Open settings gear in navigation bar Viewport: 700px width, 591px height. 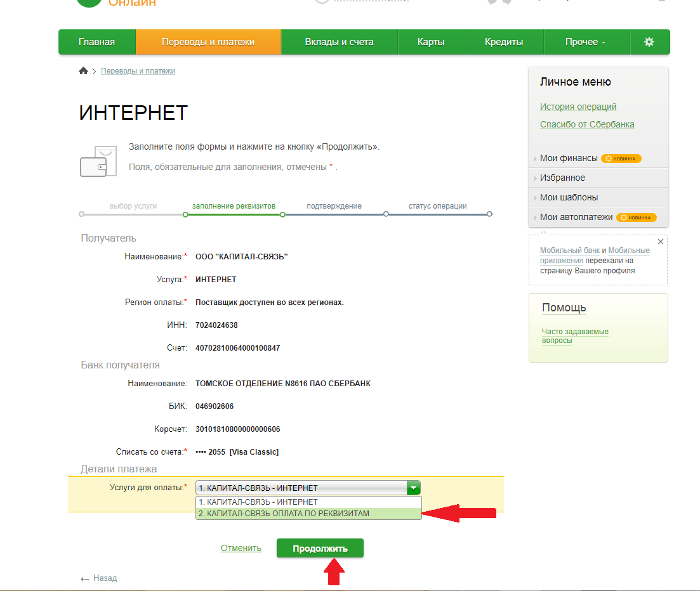pos(649,42)
